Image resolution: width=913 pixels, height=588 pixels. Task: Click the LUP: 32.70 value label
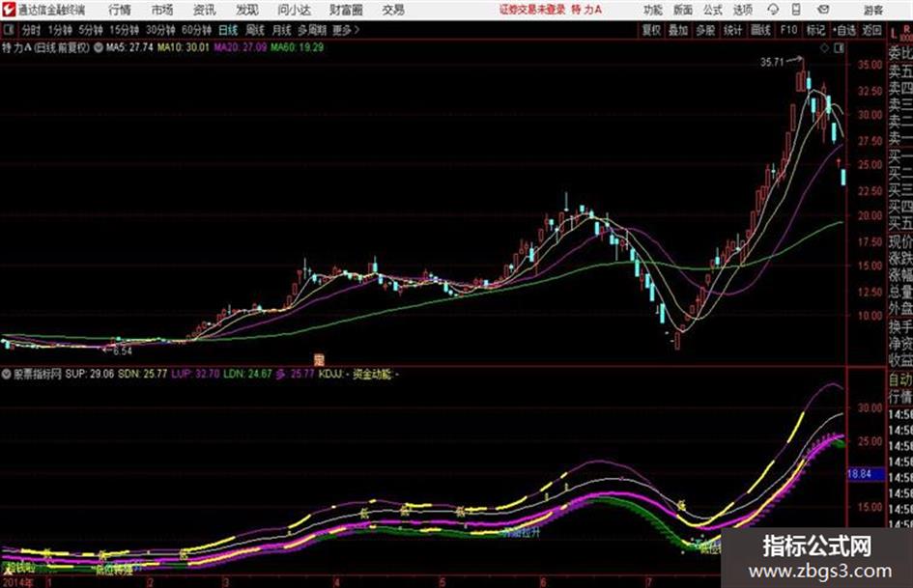195,374
